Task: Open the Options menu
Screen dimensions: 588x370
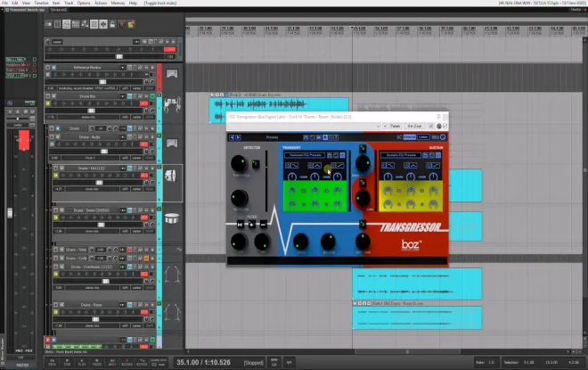Action: click(x=84, y=3)
